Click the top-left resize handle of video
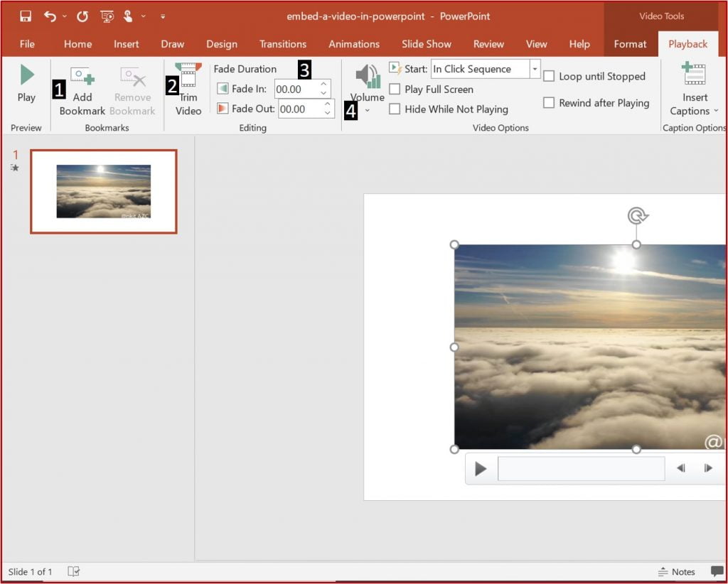The width and height of the screenshot is (728, 584). (x=454, y=244)
